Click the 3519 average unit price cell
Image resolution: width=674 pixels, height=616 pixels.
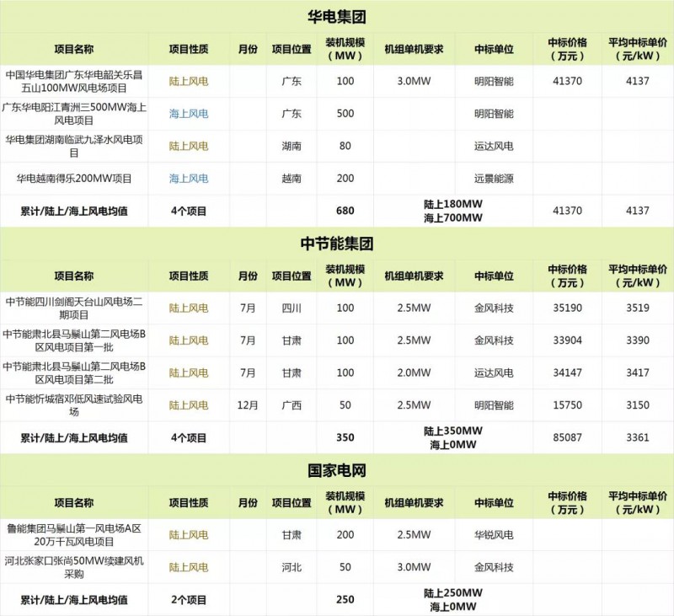pos(638,308)
